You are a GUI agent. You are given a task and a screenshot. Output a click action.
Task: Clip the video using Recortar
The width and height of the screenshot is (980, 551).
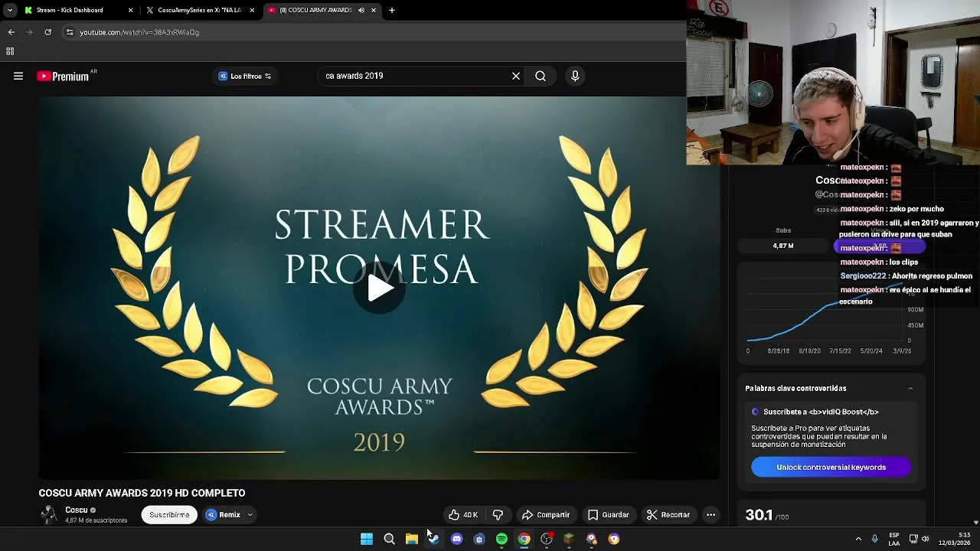tap(668, 515)
